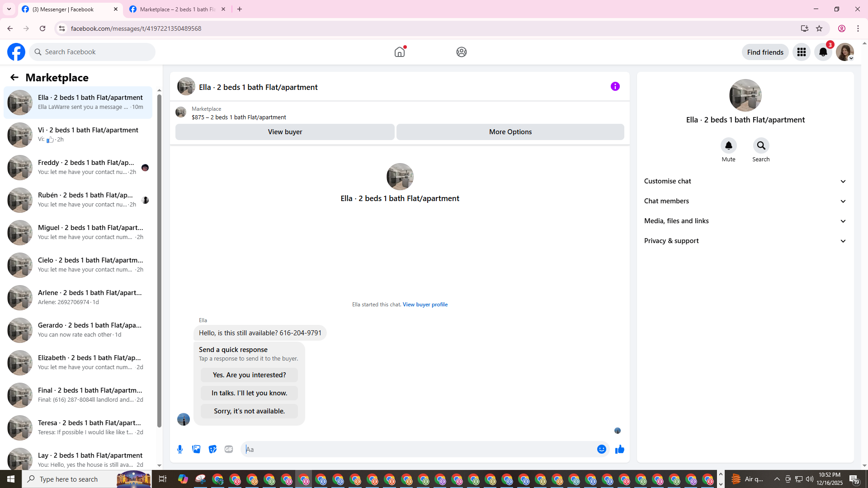Open the notifications bell
This screenshot has width=868, height=488.
pos(823,52)
